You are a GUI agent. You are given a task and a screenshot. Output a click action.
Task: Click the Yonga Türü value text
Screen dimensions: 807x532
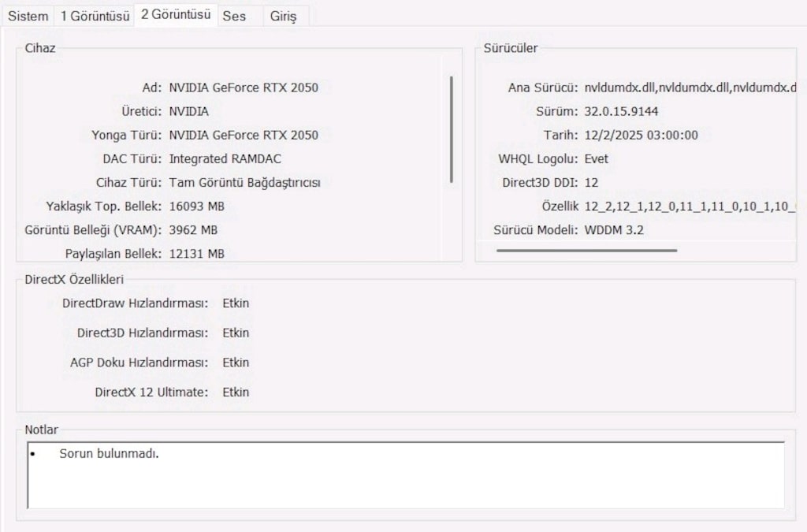click(x=244, y=135)
